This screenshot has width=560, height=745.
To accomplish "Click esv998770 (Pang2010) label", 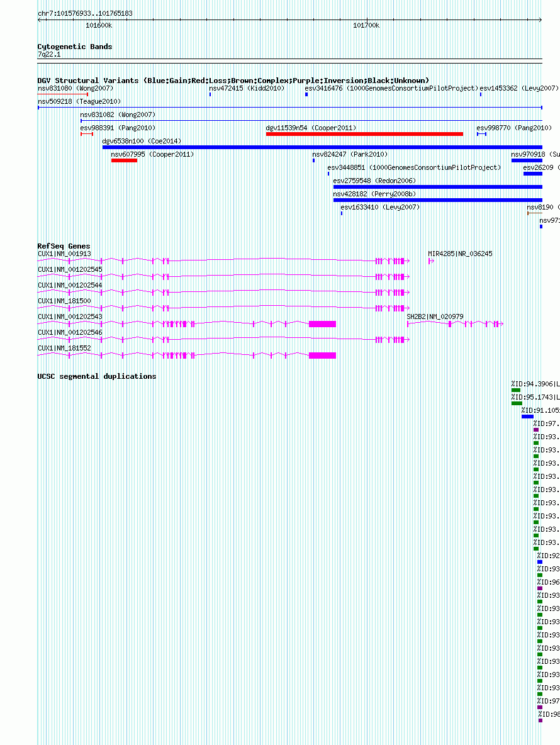I will (515, 128).
